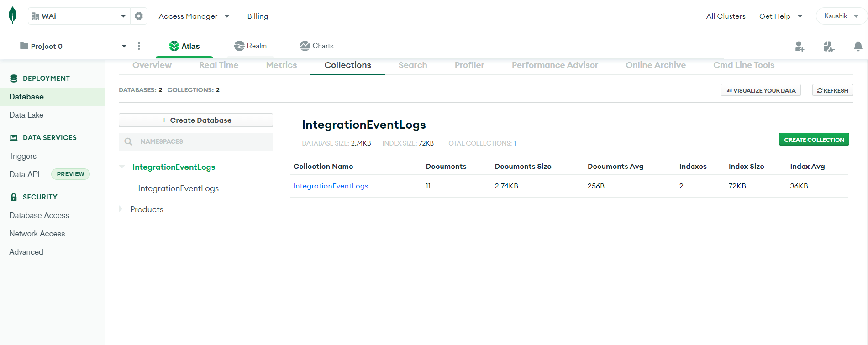Expand the Products database tree
868x345 pixels.
click(x=121, y=209)
